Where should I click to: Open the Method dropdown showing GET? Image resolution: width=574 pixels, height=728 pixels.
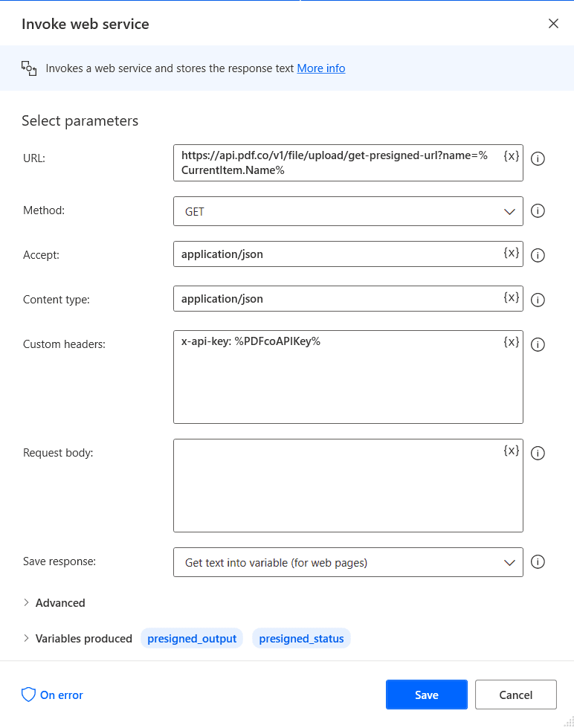pyautogui.click(x=348, y=211)
